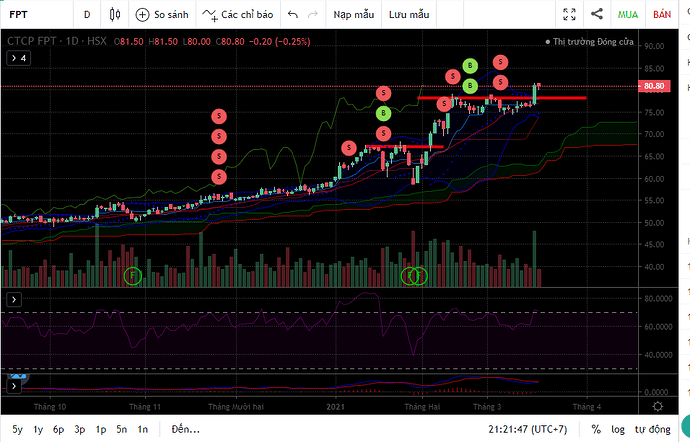Click the topmost S marker near Tháng 3
Image resolution: width=690 pixels, height=442 pixels.
(500, 62)
